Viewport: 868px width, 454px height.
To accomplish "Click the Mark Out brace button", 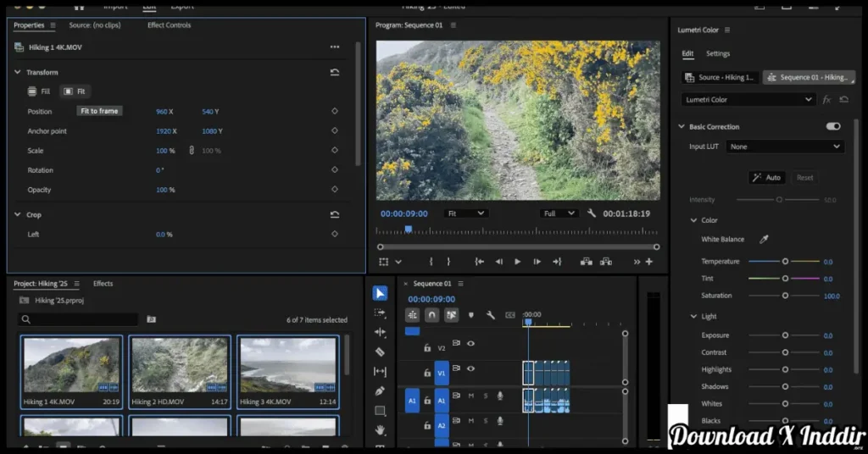I will pyautogui.click(x=448, y=262).
